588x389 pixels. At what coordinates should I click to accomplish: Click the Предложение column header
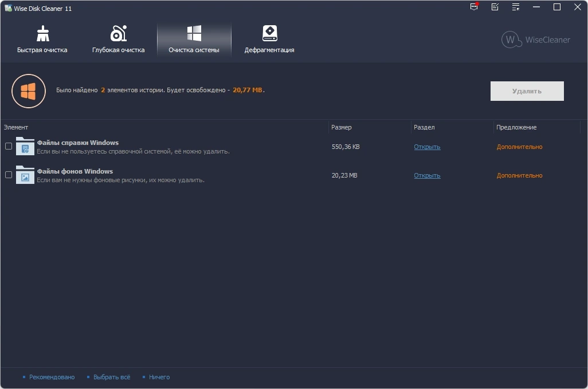pyautogui.click(x=536, y=127)
